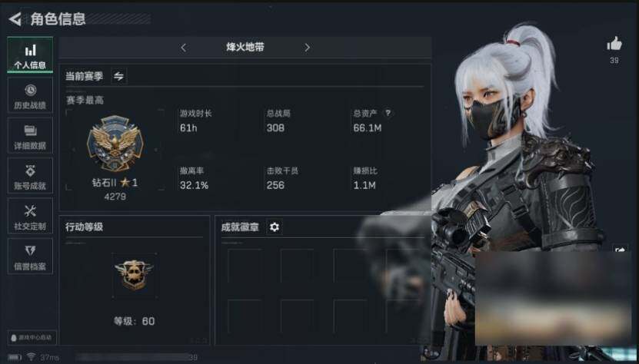Click the 行动等级 level badge
This screenshot has width=639, height=364.
(x=135, y=276)
